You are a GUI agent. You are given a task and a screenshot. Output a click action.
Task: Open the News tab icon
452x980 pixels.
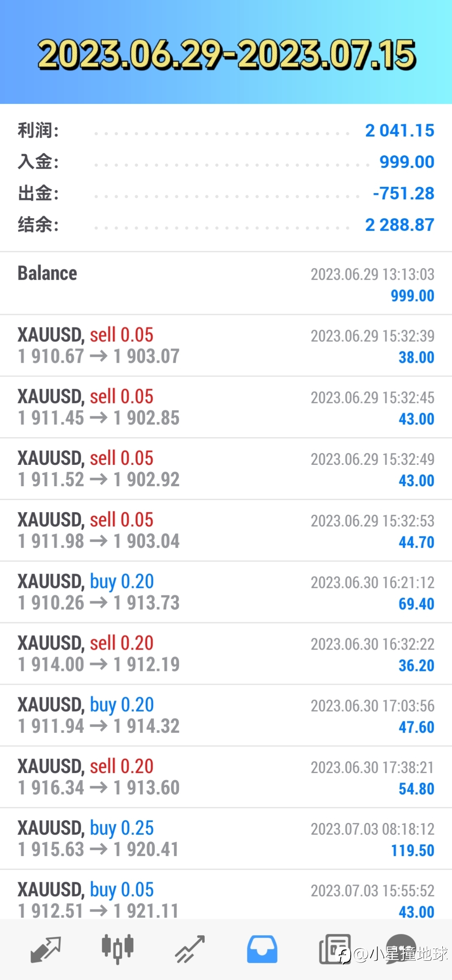334,949
